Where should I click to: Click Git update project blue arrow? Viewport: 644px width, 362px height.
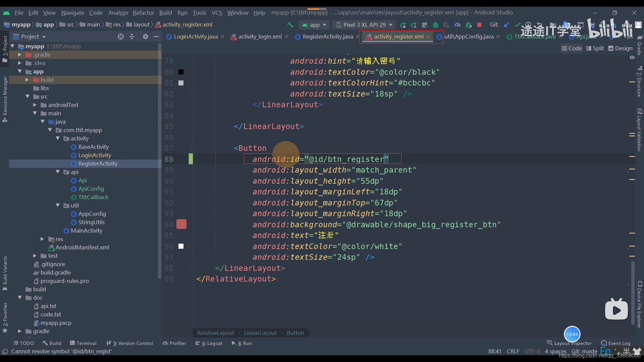(506, 25)
